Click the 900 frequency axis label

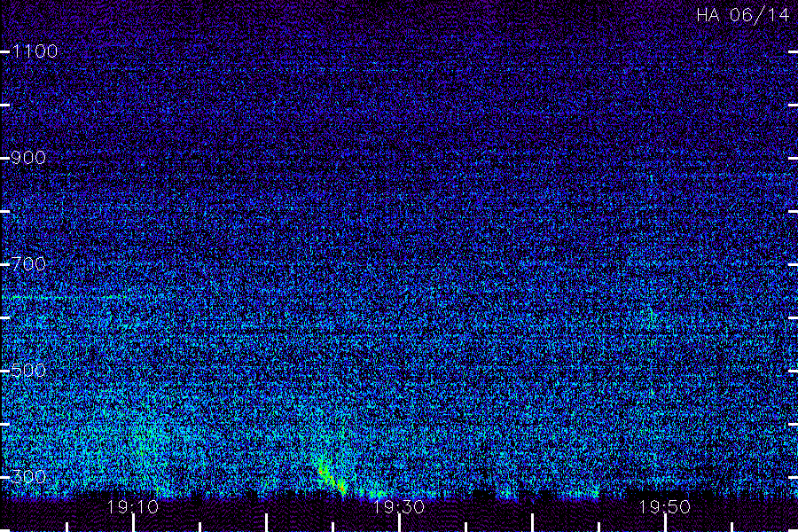(x=28, y=158)
